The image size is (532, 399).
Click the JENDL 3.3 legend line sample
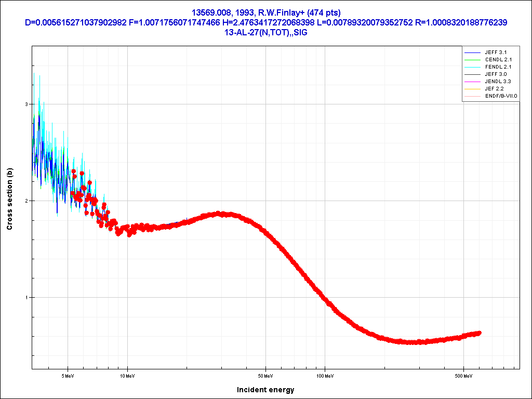point(472,82)
